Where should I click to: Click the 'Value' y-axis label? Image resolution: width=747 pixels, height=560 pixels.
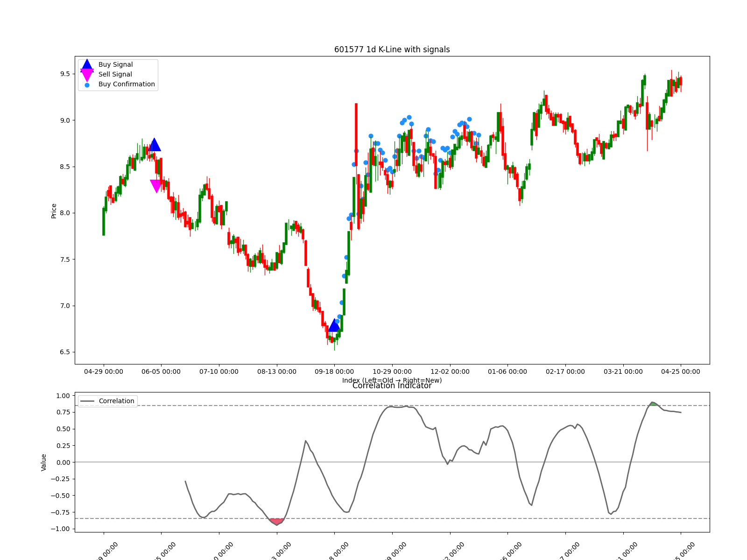tap(44, 462)
